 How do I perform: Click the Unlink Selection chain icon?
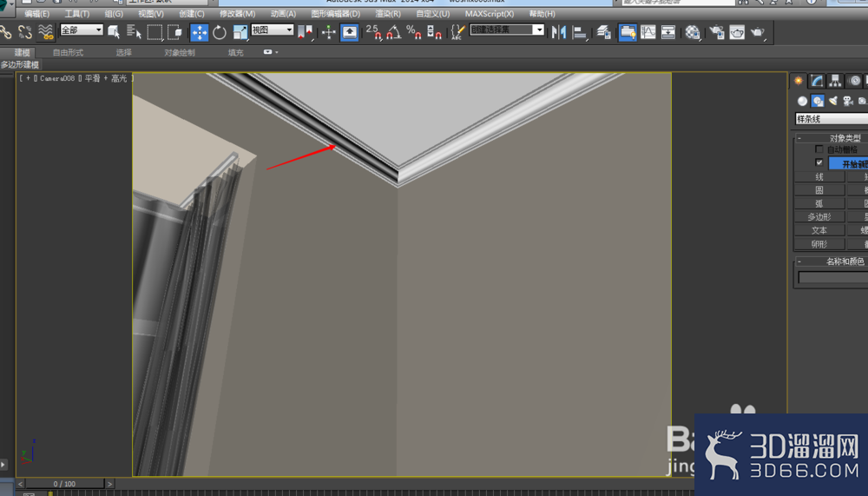click(x=25, y=32)
